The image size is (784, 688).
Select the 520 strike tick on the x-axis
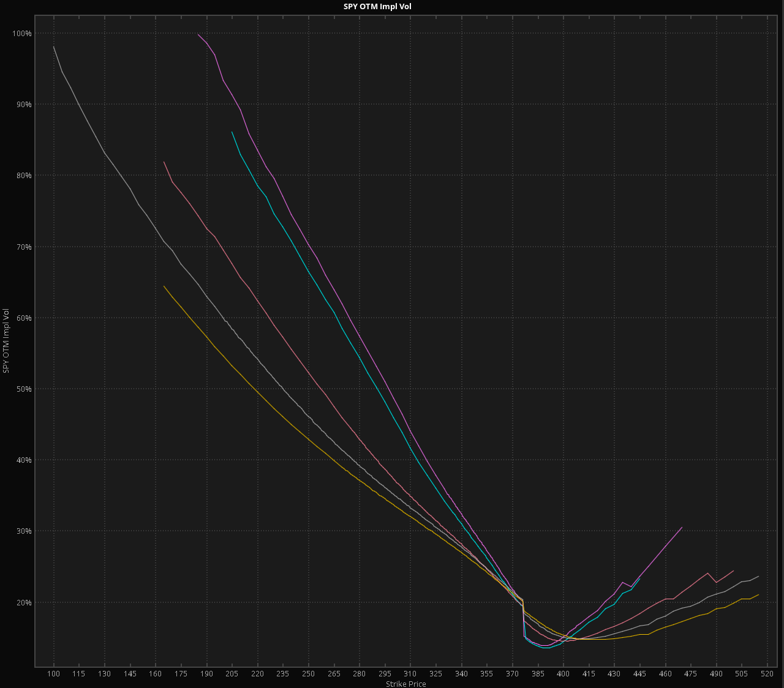click(x=767, y=674)
